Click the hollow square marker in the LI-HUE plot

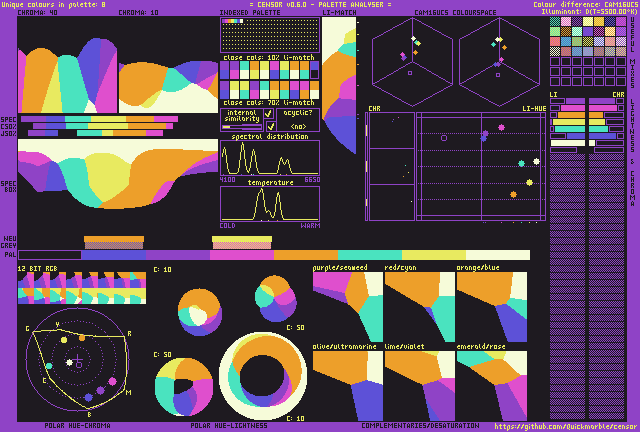click(444, 138)
